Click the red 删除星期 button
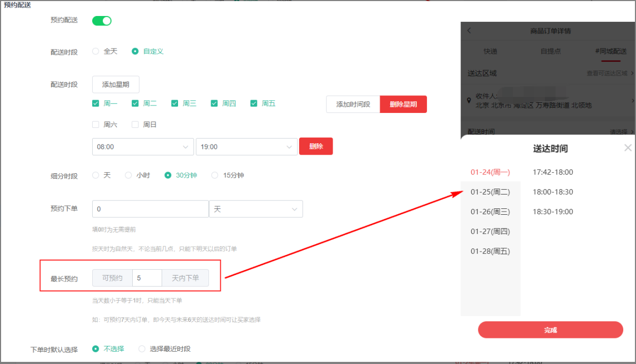This screenshot has height=364, width=636. point(403,104)
